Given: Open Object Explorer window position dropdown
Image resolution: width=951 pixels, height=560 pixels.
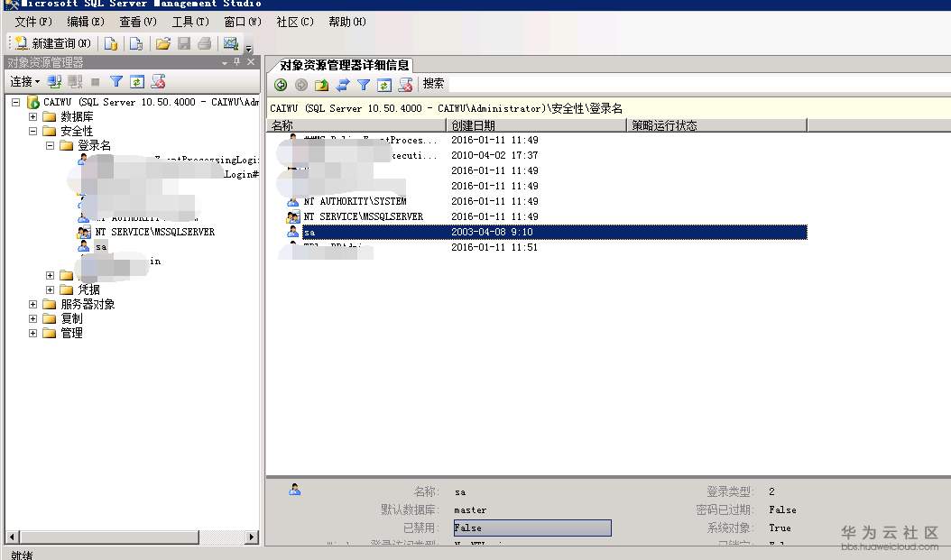Looking at the screenshot, I should click(x=225, y=62).
